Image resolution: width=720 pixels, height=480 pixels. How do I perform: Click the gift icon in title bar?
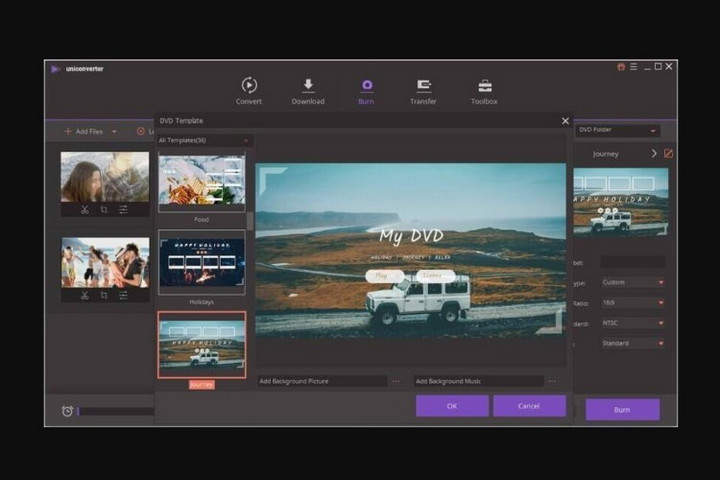(x=621, y=67)
